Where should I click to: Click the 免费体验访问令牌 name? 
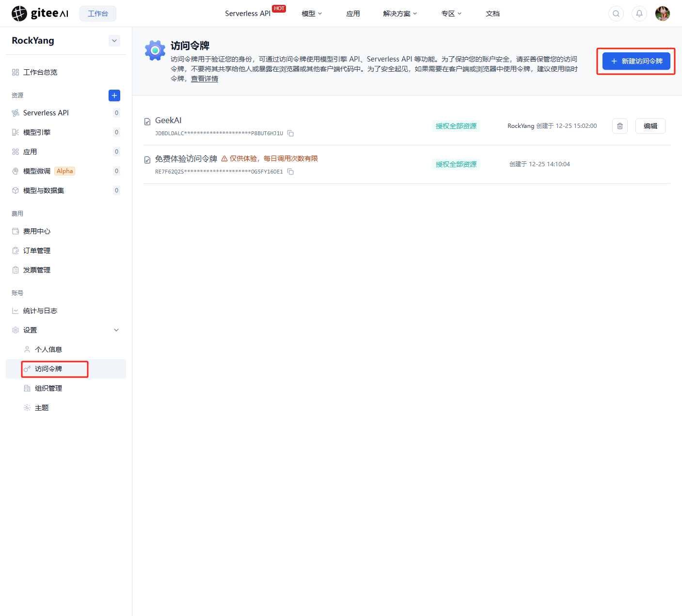tap(186, 159)
